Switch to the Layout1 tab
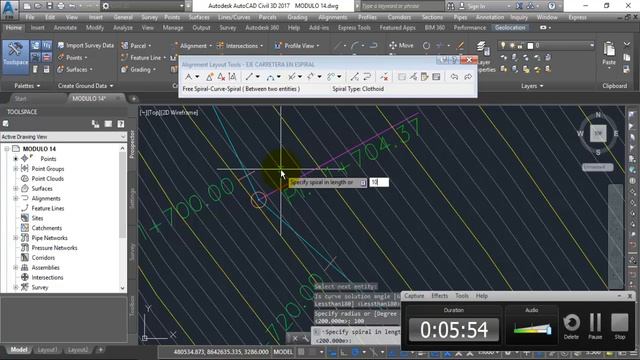 [47, 350]
